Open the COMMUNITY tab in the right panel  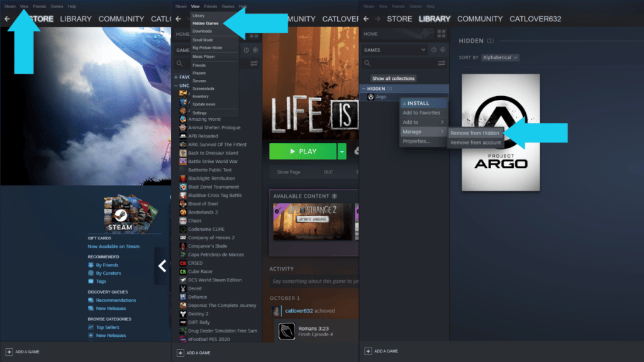click(480, 19)
